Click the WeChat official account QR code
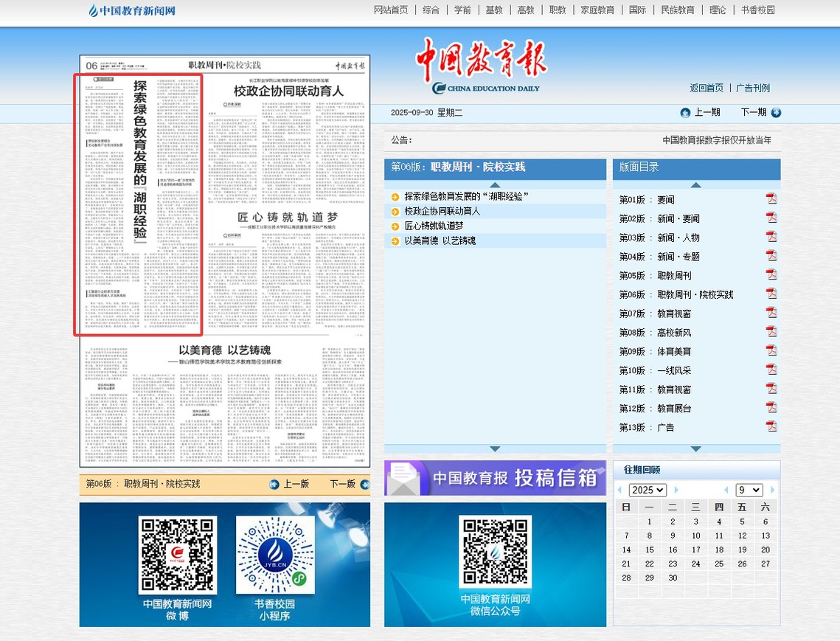The width and height of the screenshot is (840, 641). [495, 551]
